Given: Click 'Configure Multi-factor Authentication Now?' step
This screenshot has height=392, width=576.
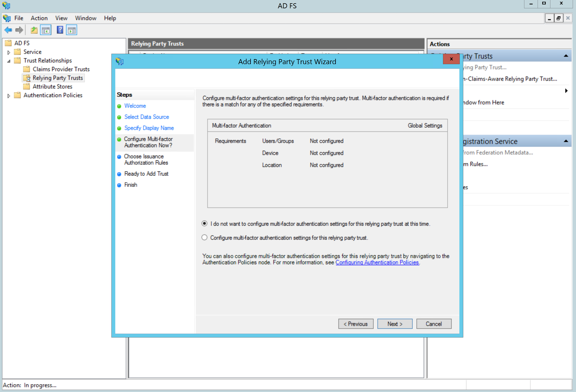Looking at the screenshot, I should click(148, 142).
